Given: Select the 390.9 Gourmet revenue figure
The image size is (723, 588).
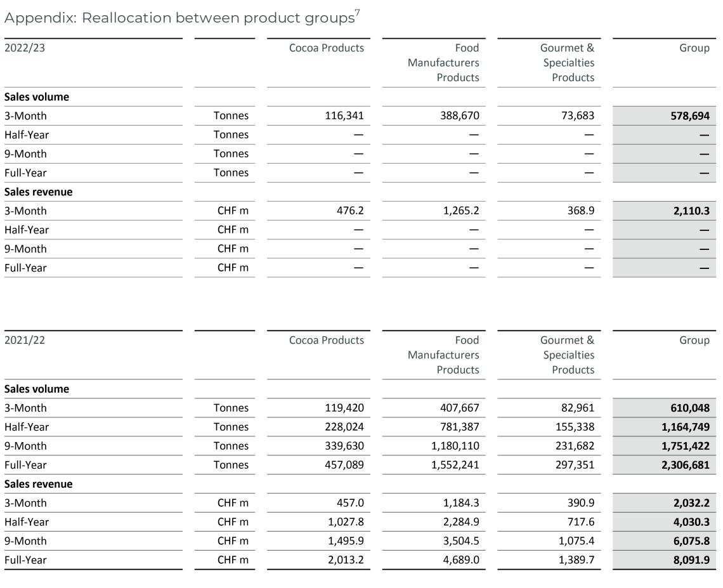Looking at the screenshot, I should pyautogui.click(x=582, y=503).
